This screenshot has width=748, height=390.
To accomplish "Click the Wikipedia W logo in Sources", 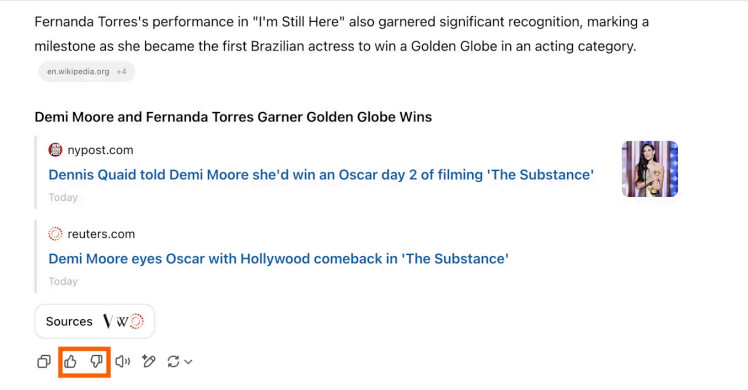I will pos(122,322).
